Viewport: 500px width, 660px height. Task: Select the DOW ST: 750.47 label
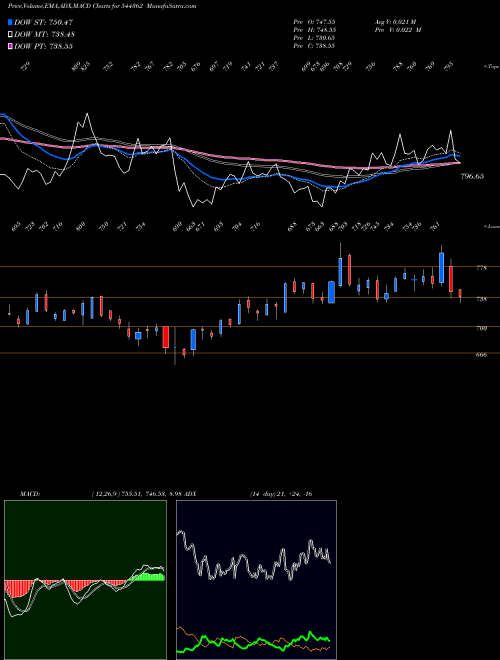pos(44,22)
